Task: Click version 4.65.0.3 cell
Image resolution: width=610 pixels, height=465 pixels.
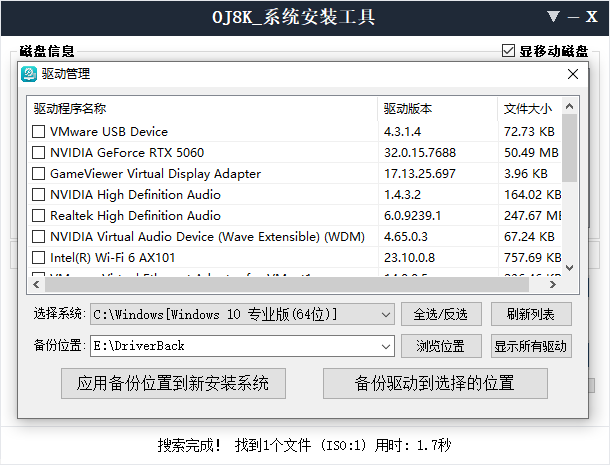Action: 406,237
